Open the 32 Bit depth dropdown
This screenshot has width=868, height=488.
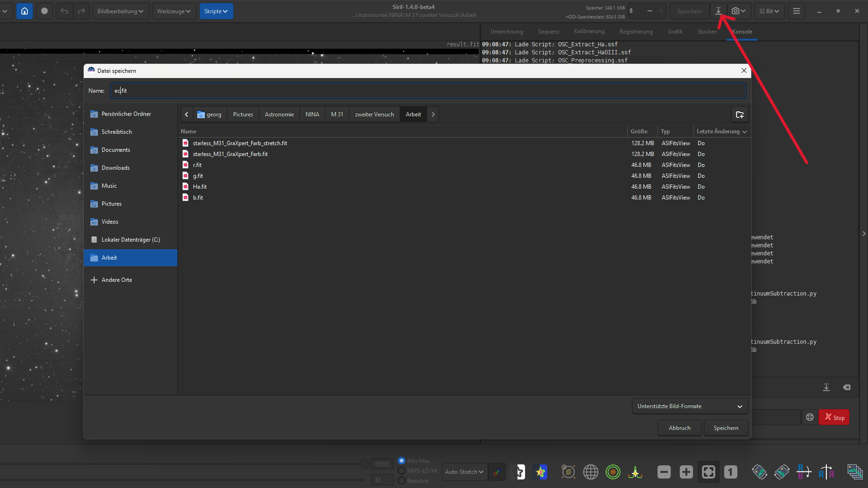coord(769,11)
